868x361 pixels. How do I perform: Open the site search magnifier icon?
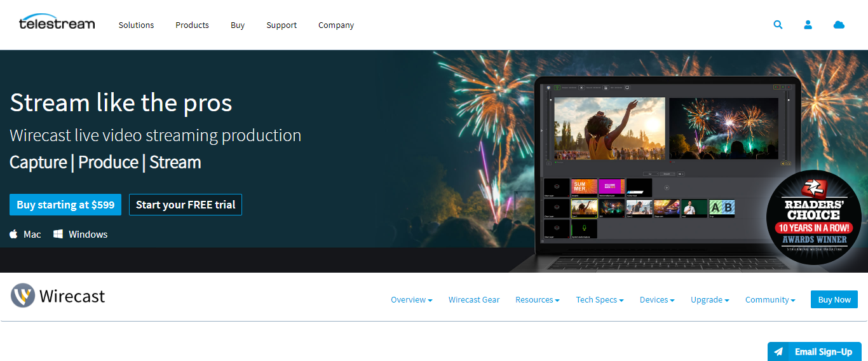point(778,25)
